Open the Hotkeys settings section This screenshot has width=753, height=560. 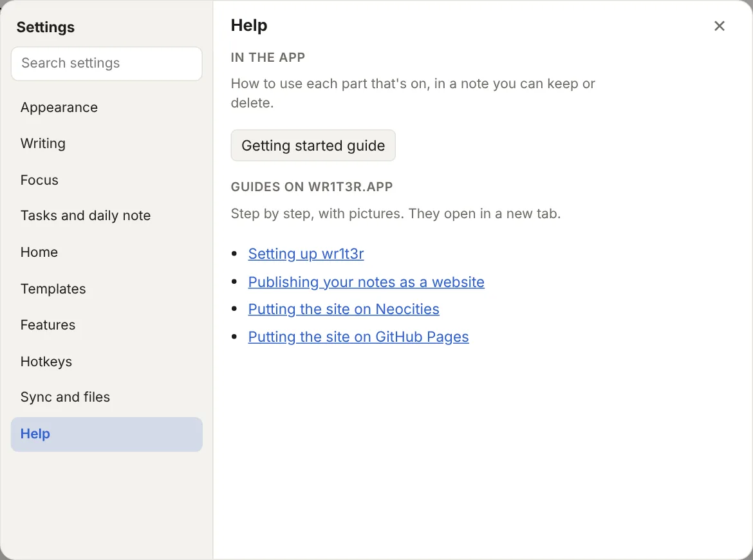(x=107, y=362)
